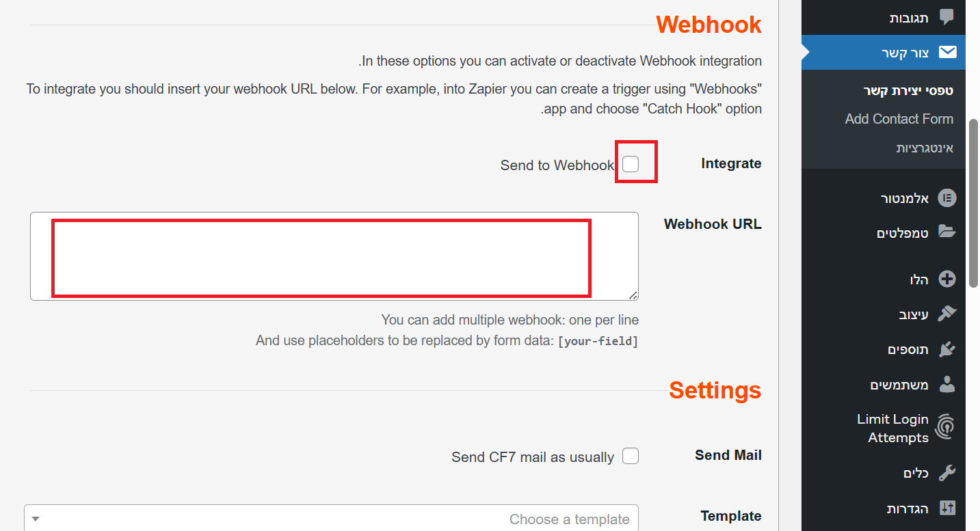Expand the Choose a template dropdown
This screenshot has height=531, width=980.
[x=331, y=519]
